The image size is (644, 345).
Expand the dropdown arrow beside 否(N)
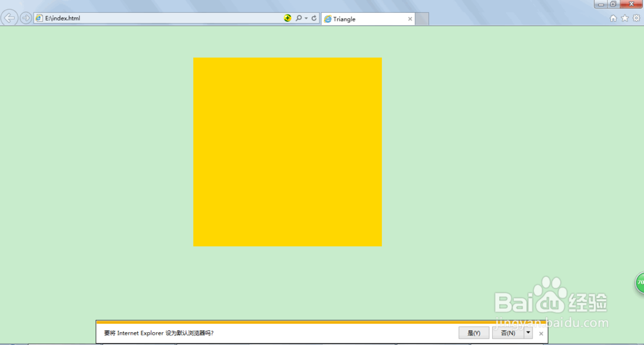[x=528, y=333]
